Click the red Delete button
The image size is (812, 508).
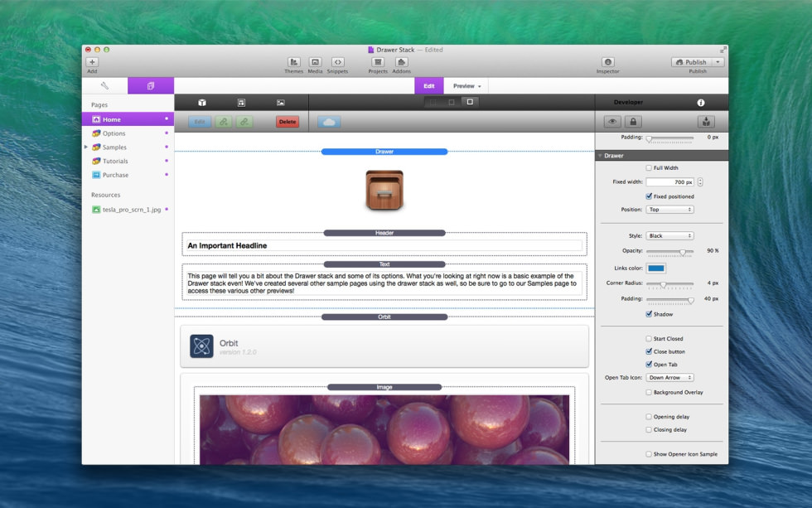pyautogui.click(x=288, y=122)
